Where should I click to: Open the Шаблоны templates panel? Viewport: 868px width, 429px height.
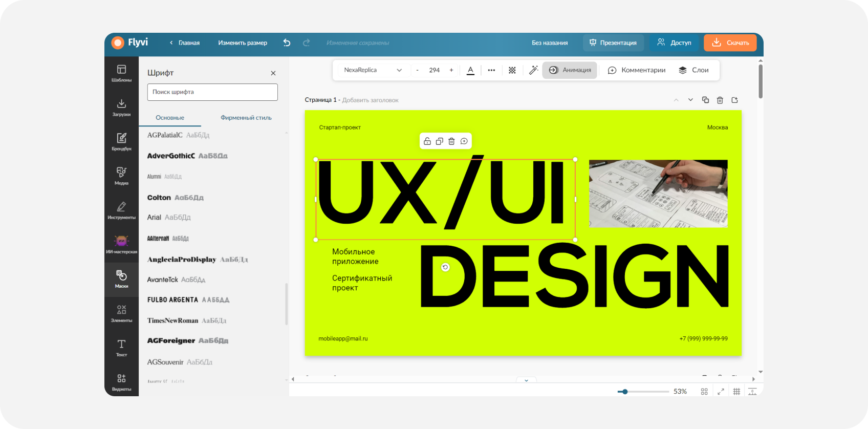tap(121, 73)
